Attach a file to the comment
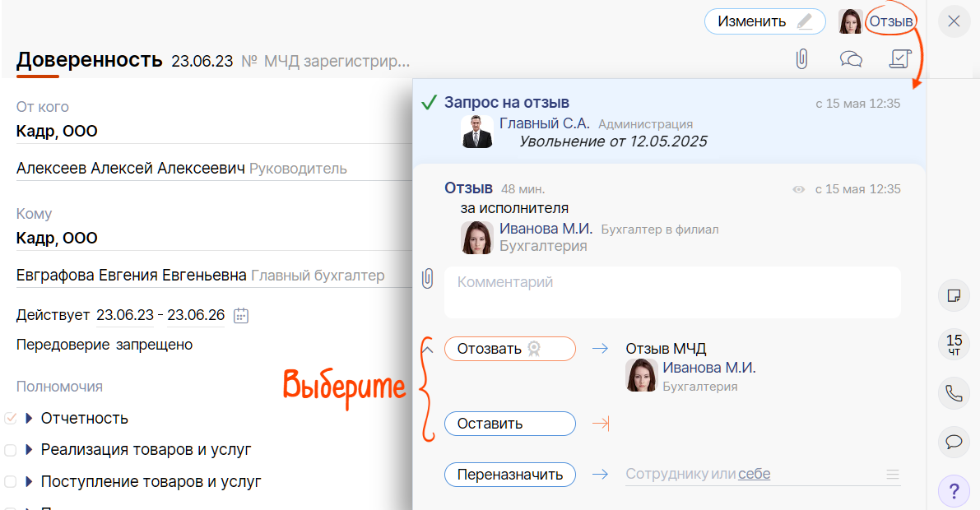 pyautogui.click(x=427, y=278)
